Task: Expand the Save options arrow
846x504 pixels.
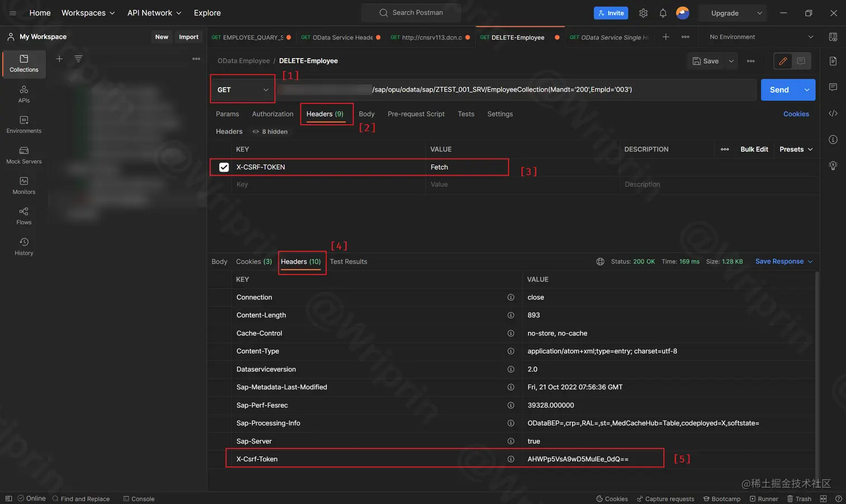Action: [731, 61]
